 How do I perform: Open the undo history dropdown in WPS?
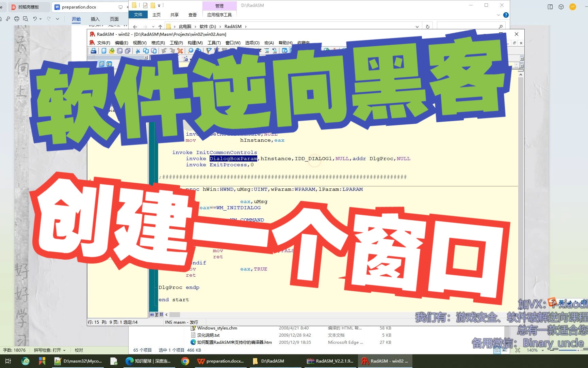(x=40, y=19)
